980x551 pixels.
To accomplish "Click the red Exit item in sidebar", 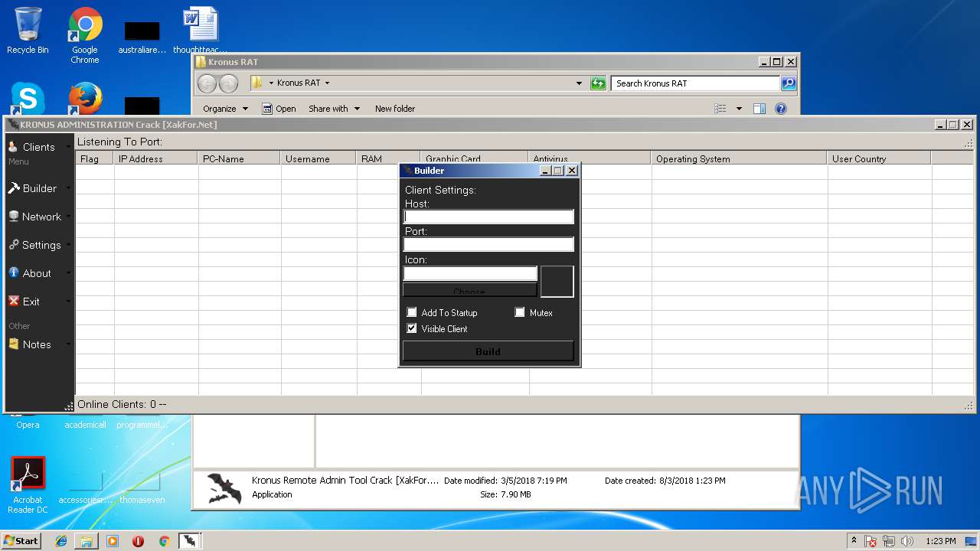I will tap(38, 302).
